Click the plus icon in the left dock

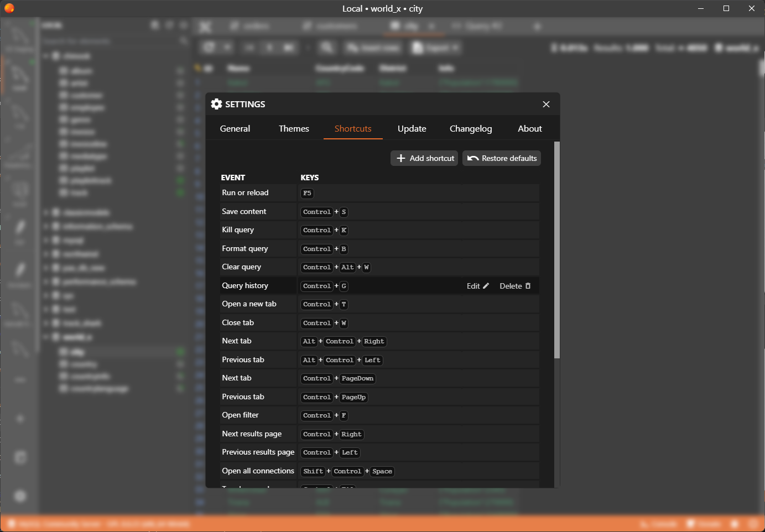tap(19, 419)
